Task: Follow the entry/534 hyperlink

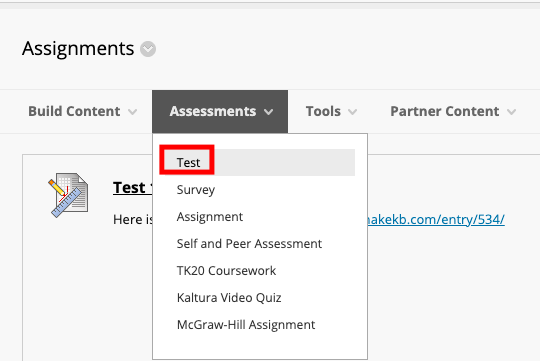Action: pyautogui.click(x=436, y=219)
